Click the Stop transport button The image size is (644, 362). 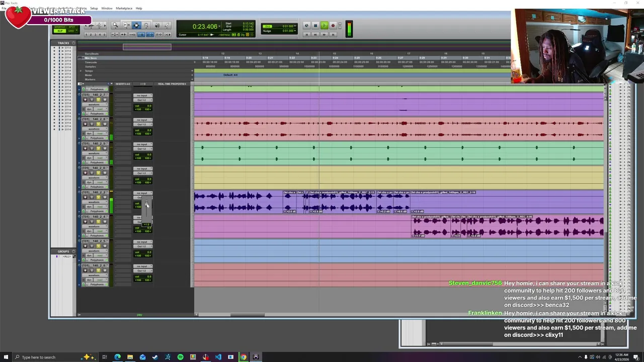(x=315, y=26)
